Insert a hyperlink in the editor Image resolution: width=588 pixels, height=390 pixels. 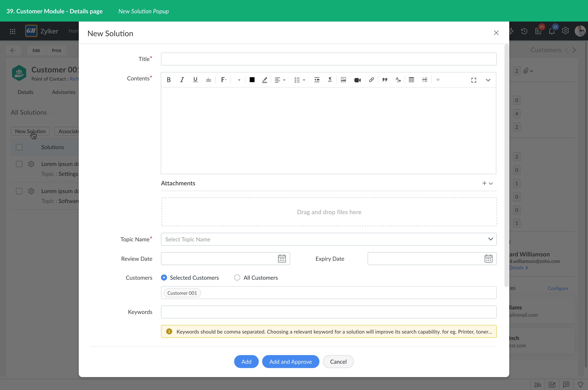click(371, 80)
